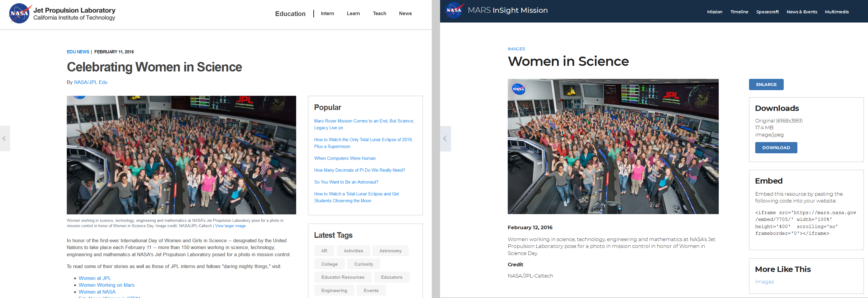Open the Women at JPL link

[95, 278]
